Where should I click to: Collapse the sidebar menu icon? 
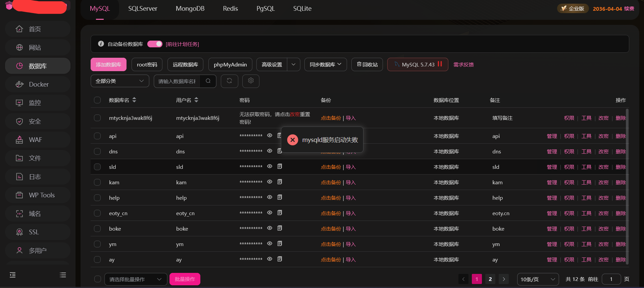click(13, 275)
